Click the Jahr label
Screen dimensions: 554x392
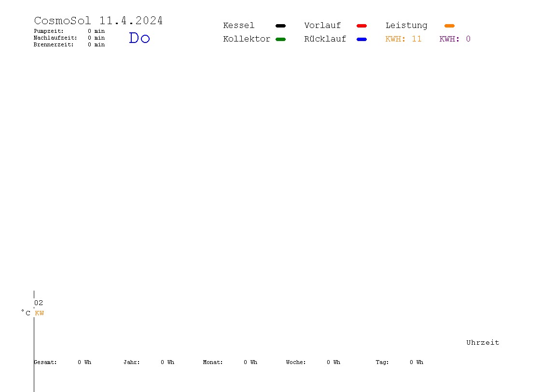click(x=132, y=362)
